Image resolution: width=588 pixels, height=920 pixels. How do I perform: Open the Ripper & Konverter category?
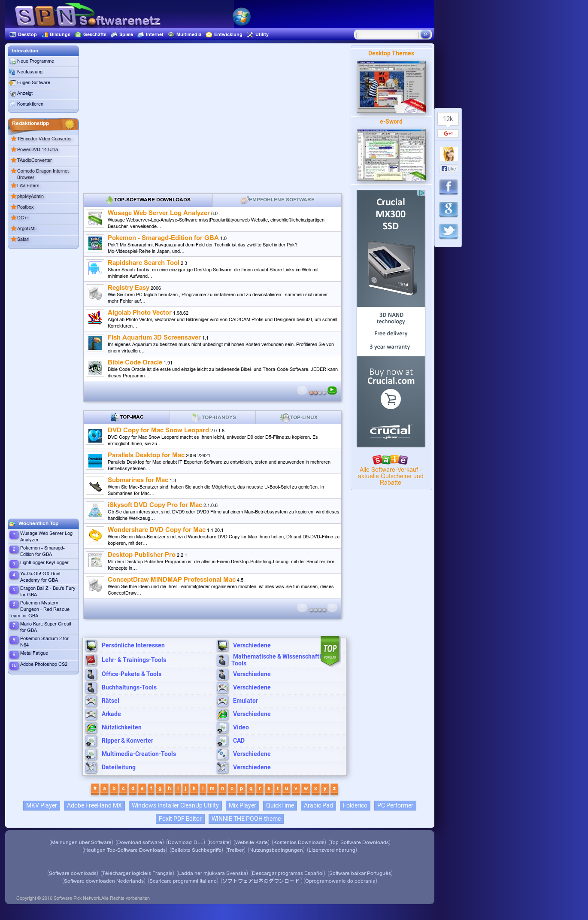point(127,741)
